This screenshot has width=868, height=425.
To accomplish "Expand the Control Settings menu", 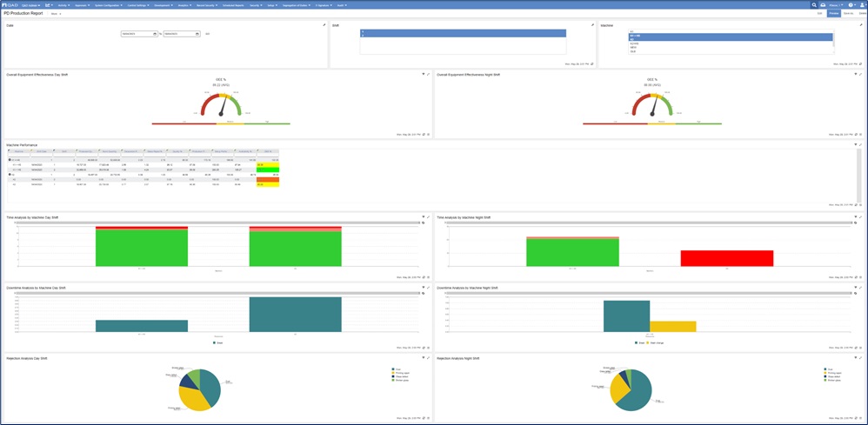I will [138, 5].
